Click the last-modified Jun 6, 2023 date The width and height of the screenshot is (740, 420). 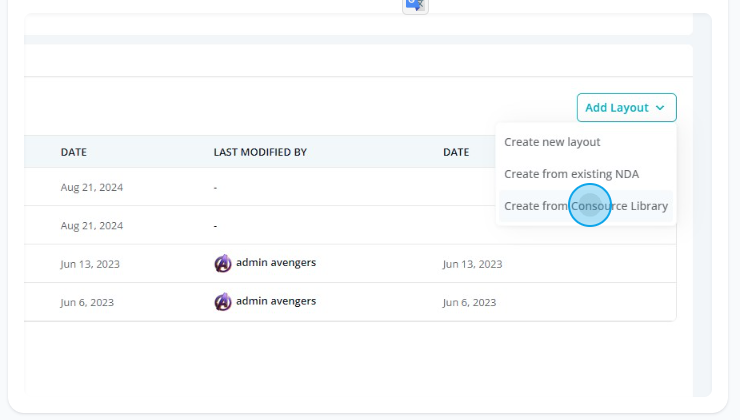pyautogui.click(x=469, y=302)
